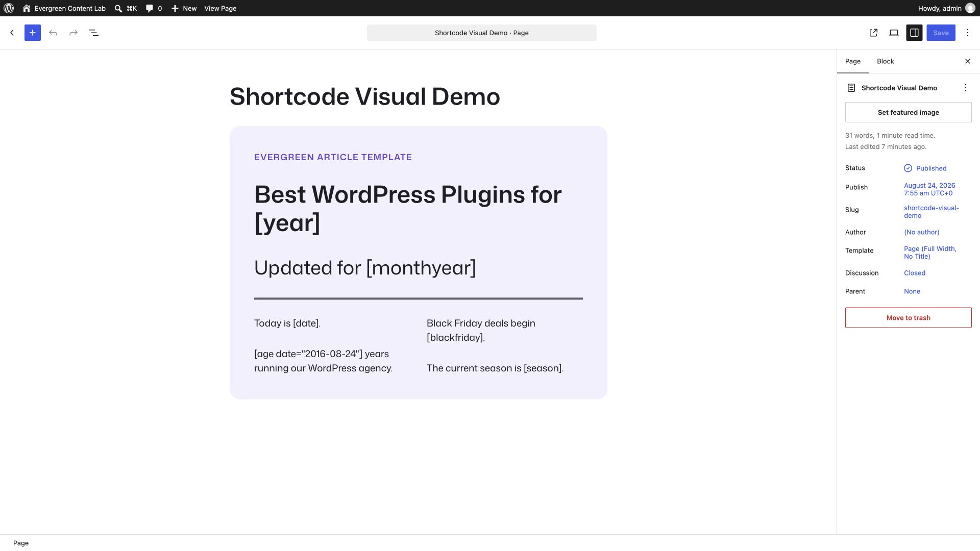Click the page document icon in sidebar
Image resolution: width=980 pixels, height=551 pixels.
[x=851, y=88]
